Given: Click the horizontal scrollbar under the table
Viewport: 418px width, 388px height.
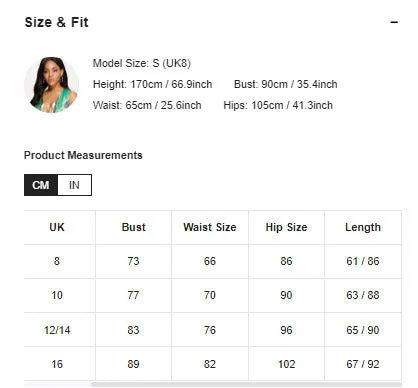Looking at the screenshot, I should 246,384.
